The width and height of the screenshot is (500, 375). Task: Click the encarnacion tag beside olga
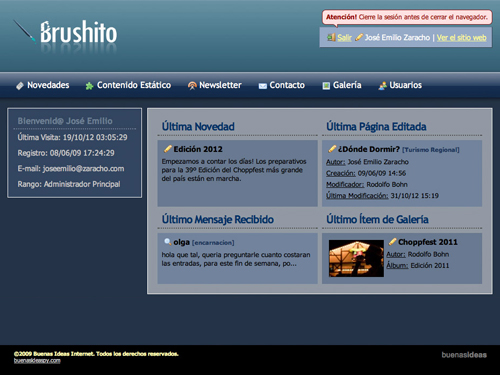[x=213, y=243]
